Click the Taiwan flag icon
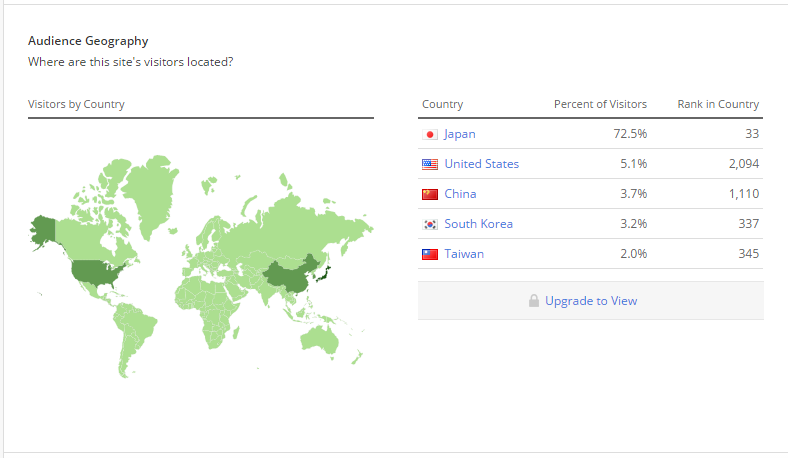794x458 pixels. pos(430,254)
